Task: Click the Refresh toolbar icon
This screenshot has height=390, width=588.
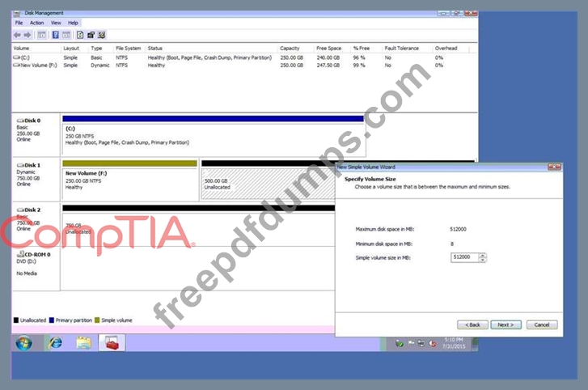Action: [80, 35]
